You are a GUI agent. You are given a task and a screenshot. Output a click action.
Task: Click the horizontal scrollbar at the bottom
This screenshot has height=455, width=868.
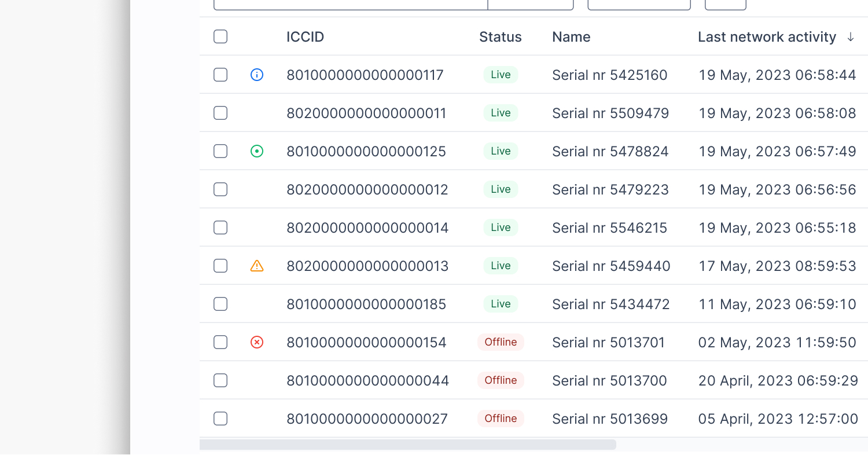[x=408, y=445]
